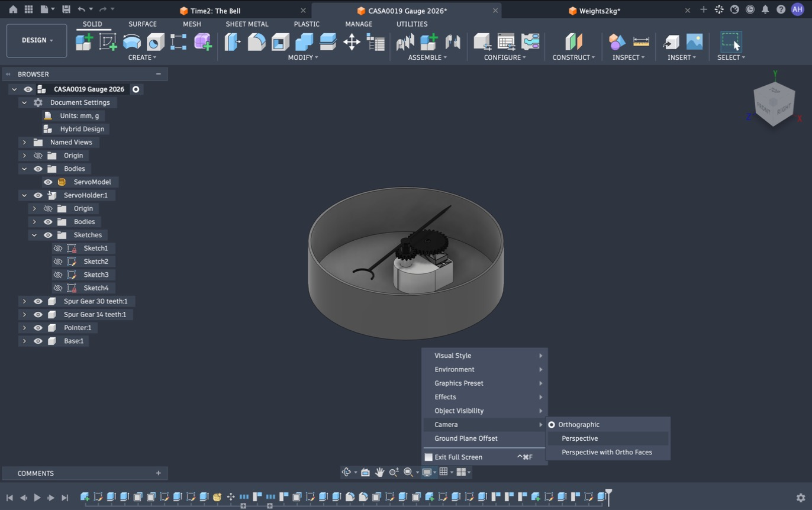Select the Orbit navigation tool
This screenshot has width=812, height=510.
[347, 472]
